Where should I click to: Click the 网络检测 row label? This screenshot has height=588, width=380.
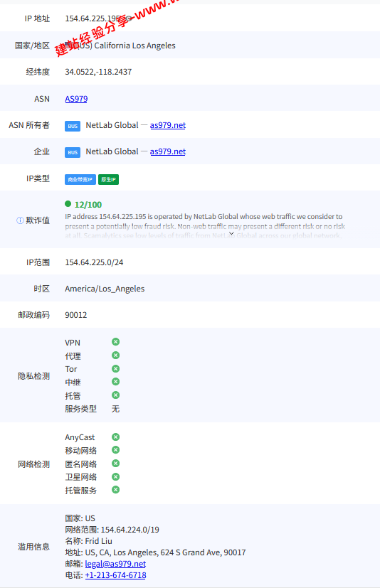(33, 464)
